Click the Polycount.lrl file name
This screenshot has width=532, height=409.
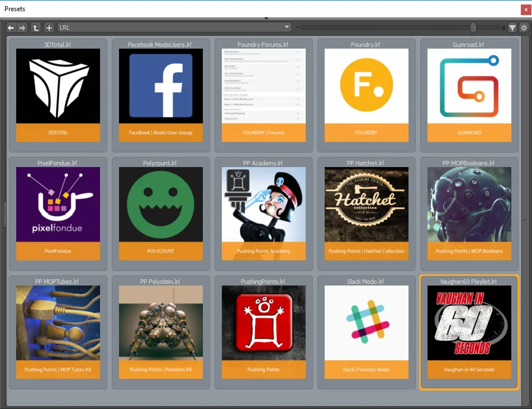160,163
